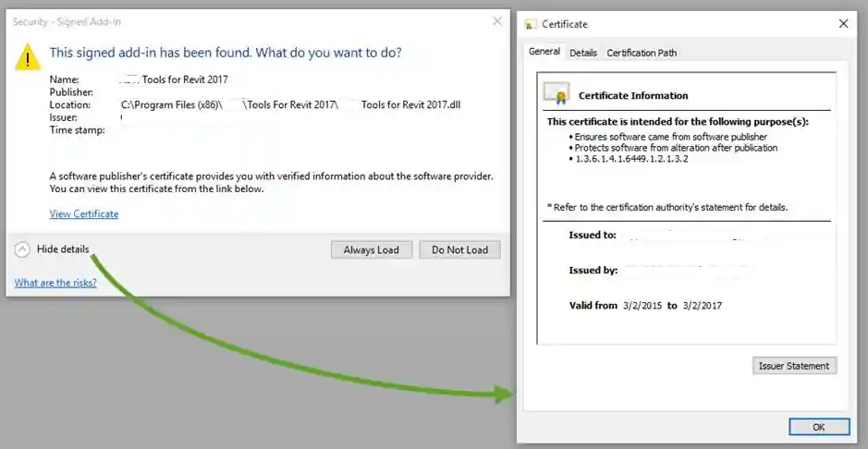Click the add-in Location file path

point(291,104)
